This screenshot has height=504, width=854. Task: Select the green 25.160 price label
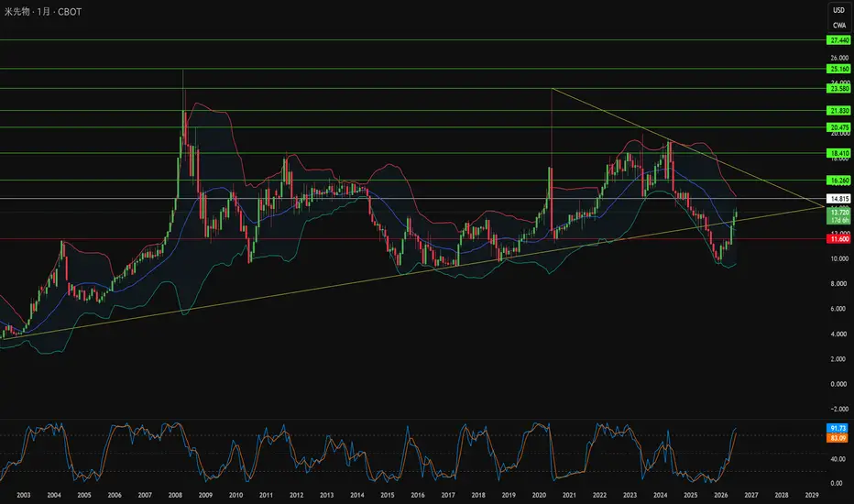coord(838,69)
